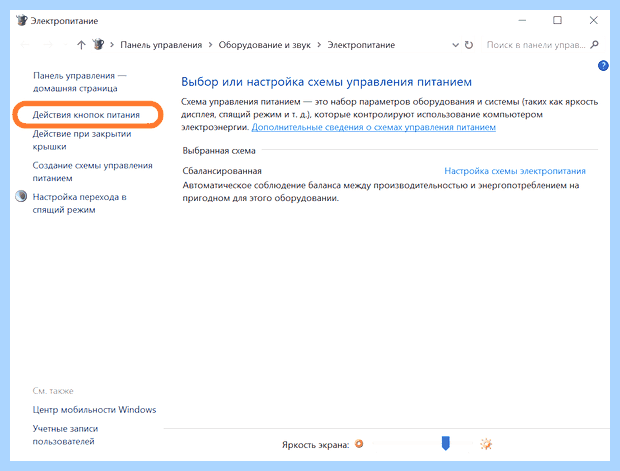Click the Back arrow navigation button

(x=25, y=45)
